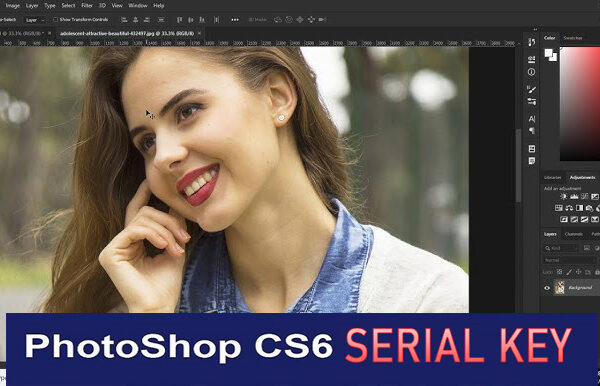Enable Show Transform Controls checkbox

click(x=56, y=20)
